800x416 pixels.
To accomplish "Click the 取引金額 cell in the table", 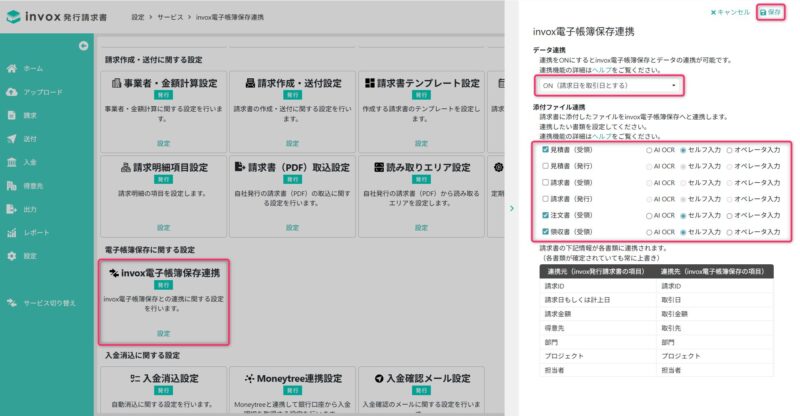I will tap(715, 314).
